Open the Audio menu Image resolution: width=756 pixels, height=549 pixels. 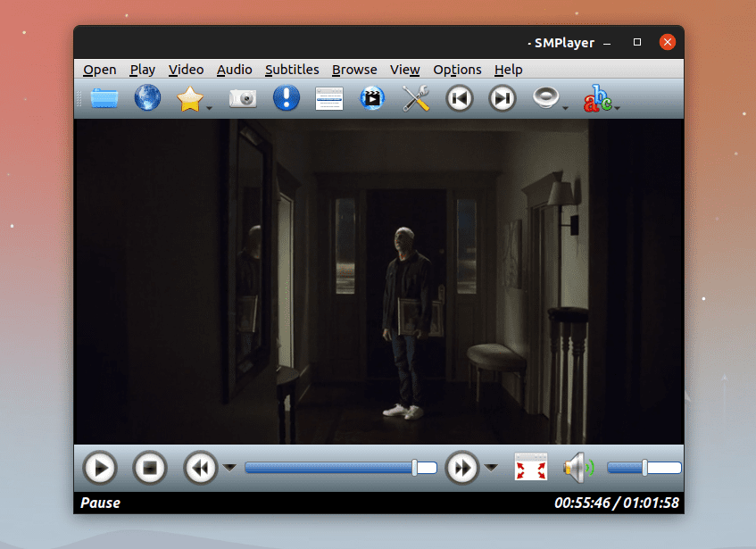[x=235, y=70]
